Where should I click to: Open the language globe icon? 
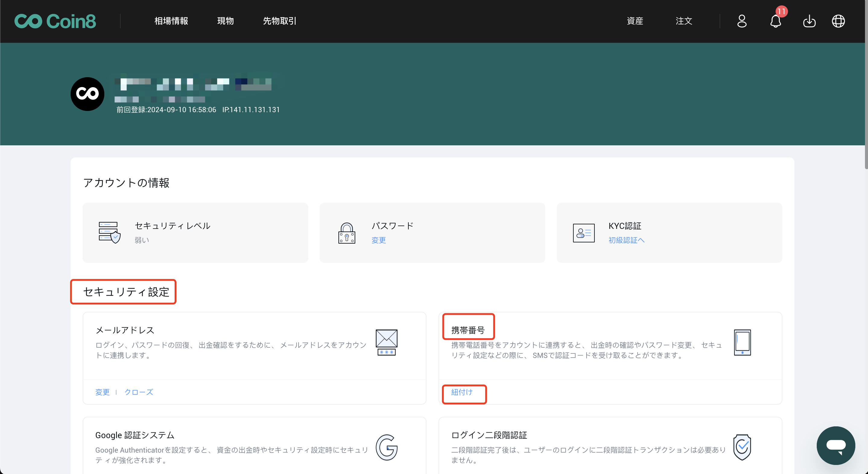[838, 21]
